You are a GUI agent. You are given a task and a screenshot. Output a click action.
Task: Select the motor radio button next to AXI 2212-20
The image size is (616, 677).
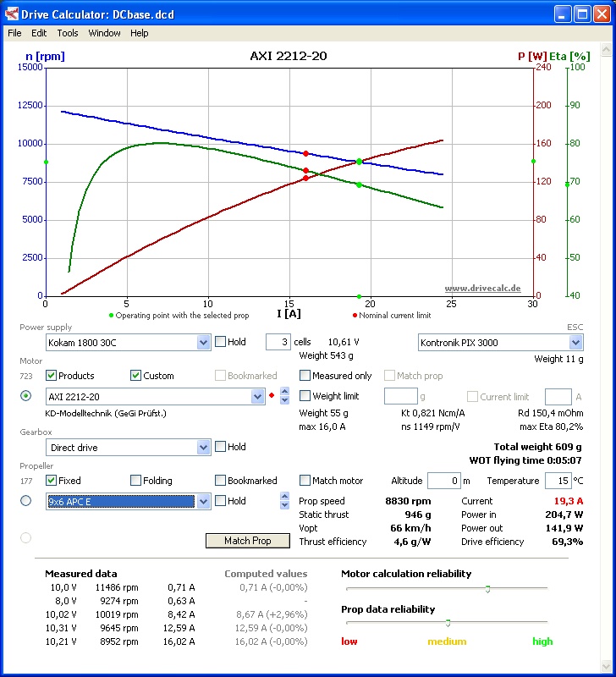(25, 396)
